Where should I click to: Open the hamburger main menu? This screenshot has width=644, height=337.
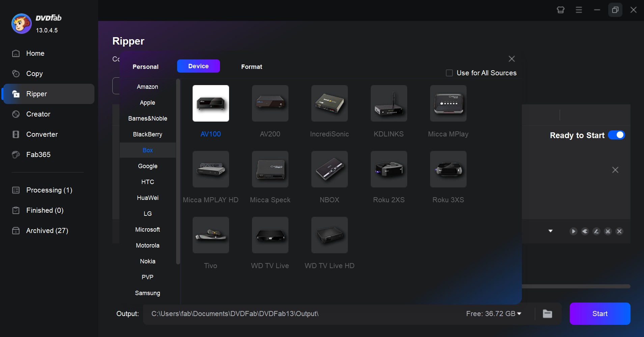(x=579, y=10)
